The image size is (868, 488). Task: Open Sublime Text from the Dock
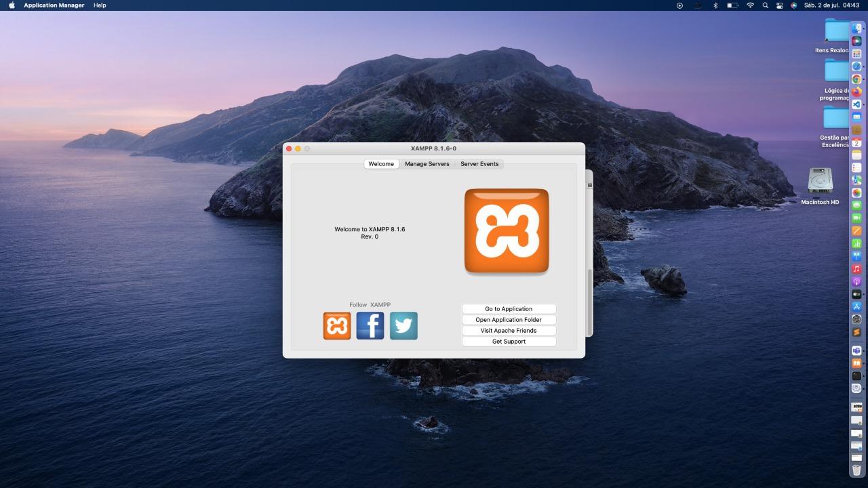856,332
